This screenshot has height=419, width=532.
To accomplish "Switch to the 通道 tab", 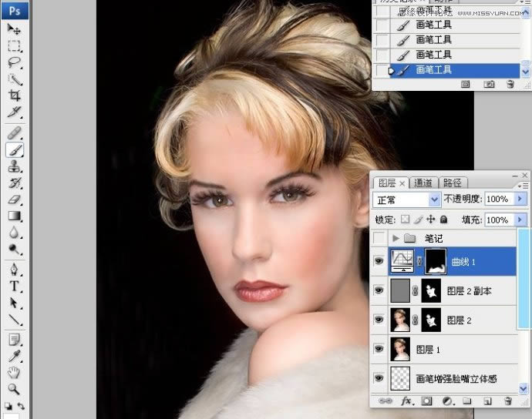I will pyautogui.click(x=423, y=183).
